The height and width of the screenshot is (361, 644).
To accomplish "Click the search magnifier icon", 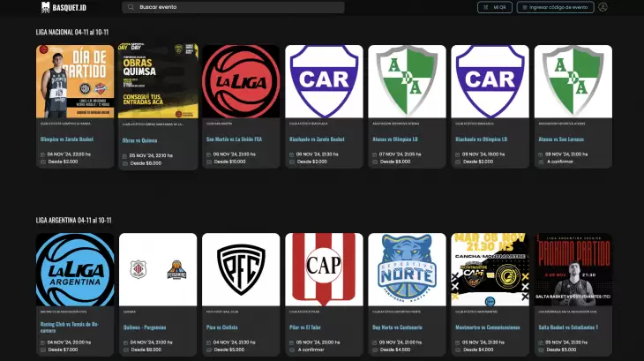I will tap(131, 7).
